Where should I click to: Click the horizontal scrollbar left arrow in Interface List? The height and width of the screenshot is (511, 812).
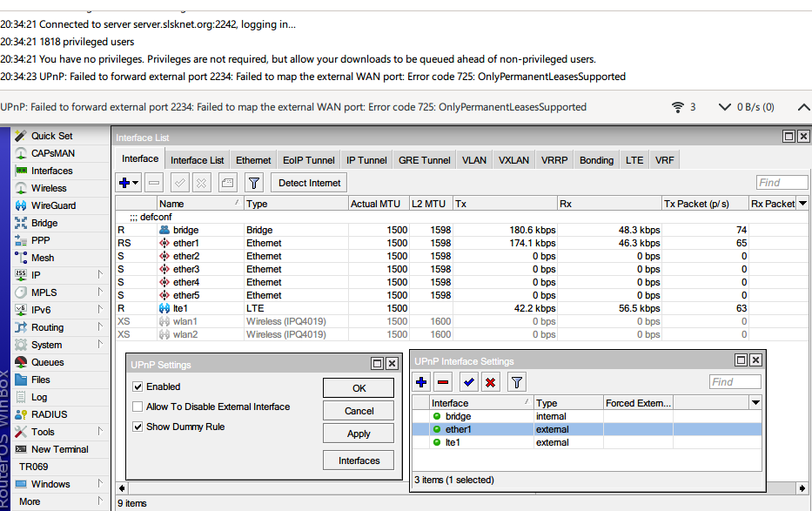coord(122,487)
